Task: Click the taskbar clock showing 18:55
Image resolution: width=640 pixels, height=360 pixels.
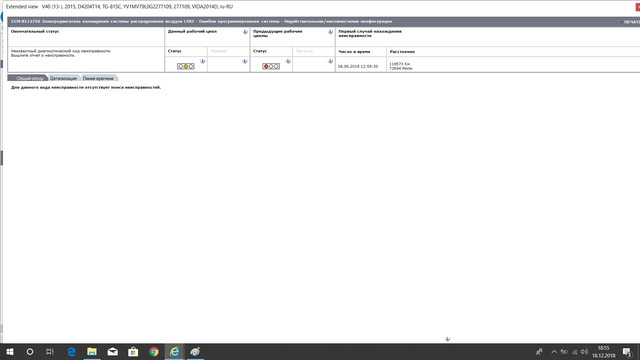Action: tap(604, 351)
